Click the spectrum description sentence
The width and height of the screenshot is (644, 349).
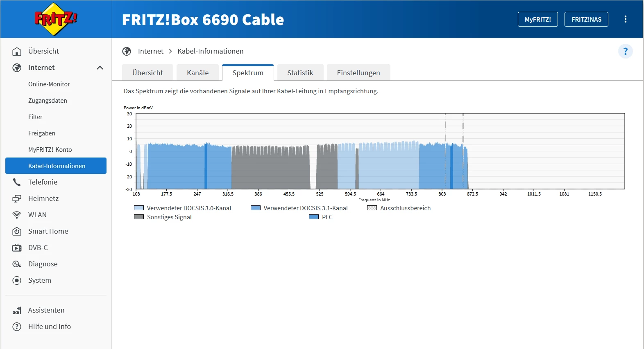(x=251, y=91)
